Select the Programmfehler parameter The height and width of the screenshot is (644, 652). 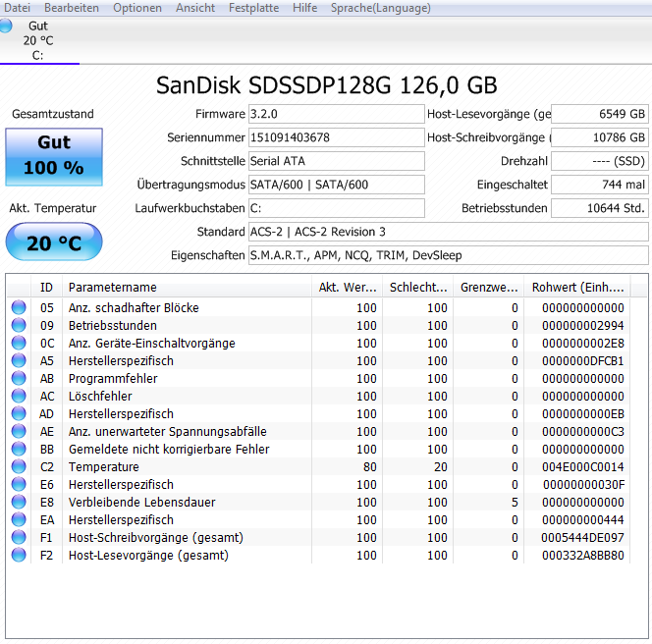[113, 379]
